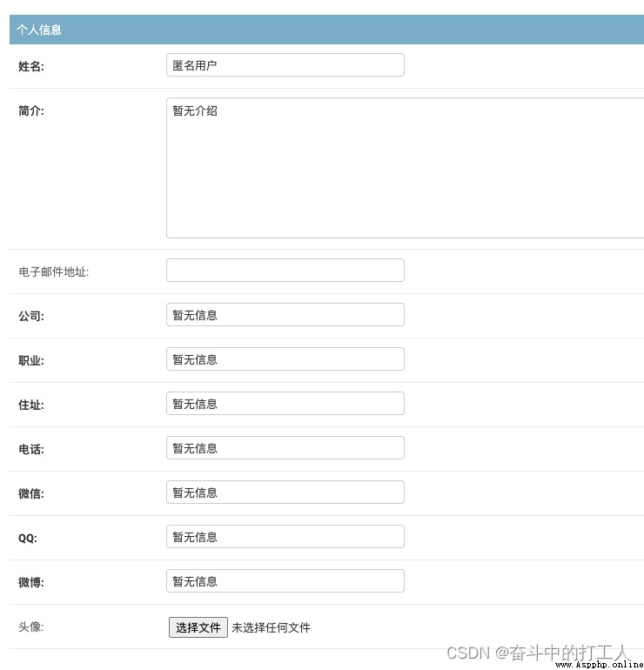
Task: Click the 选择文件 button for 头像
Action: [198, 627]
